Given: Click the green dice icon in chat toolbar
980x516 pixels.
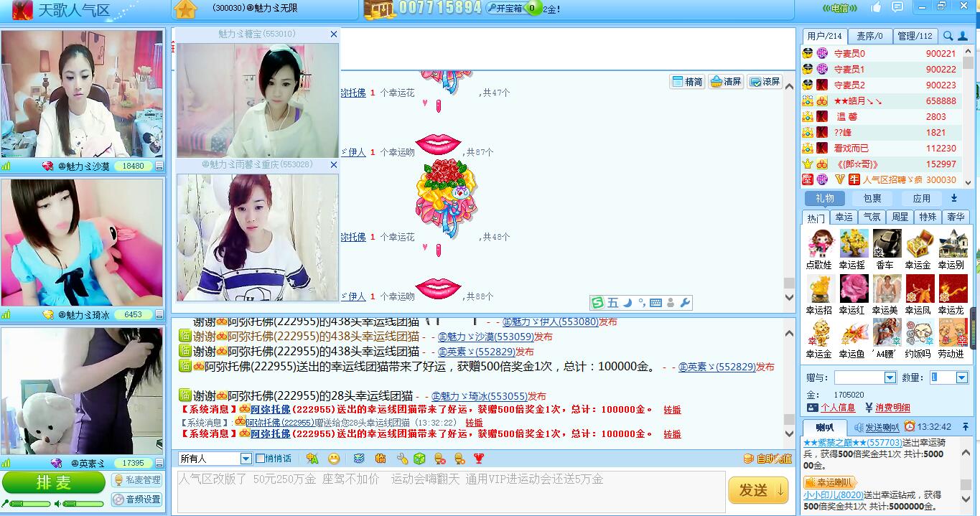Looking at the screenshot, I should (x=419, y=459).
